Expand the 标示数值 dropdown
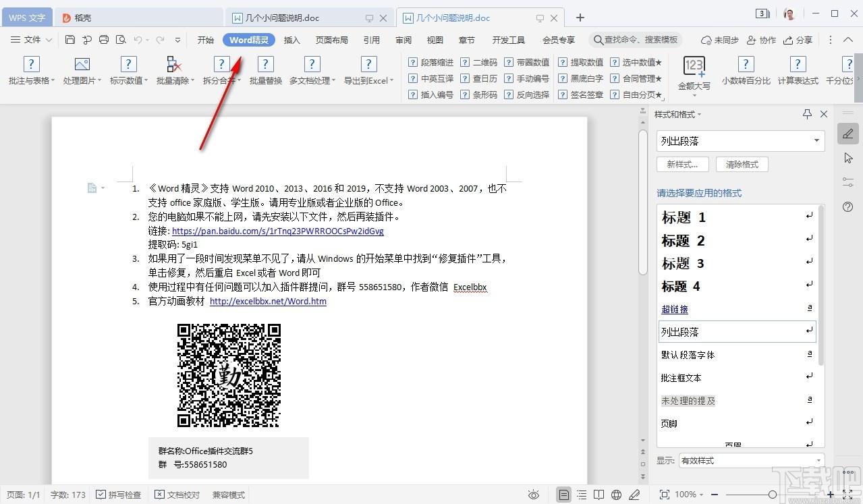The image size is (863, 504). pyautogui.click(x=146, y=81)
